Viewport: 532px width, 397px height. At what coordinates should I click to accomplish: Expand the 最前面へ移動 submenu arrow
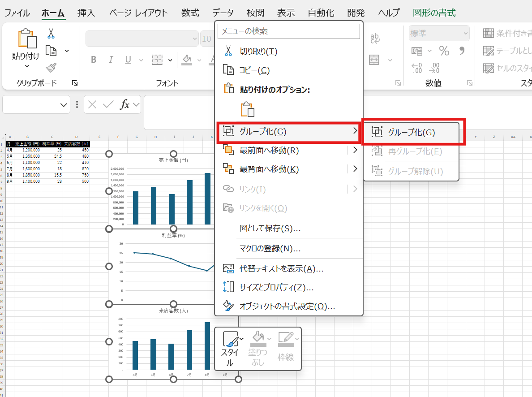[355, 150]
